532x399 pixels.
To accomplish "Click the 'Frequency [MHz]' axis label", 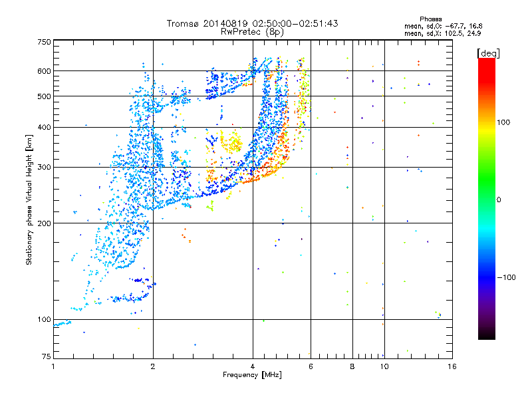I will click(x=252, y=375).
